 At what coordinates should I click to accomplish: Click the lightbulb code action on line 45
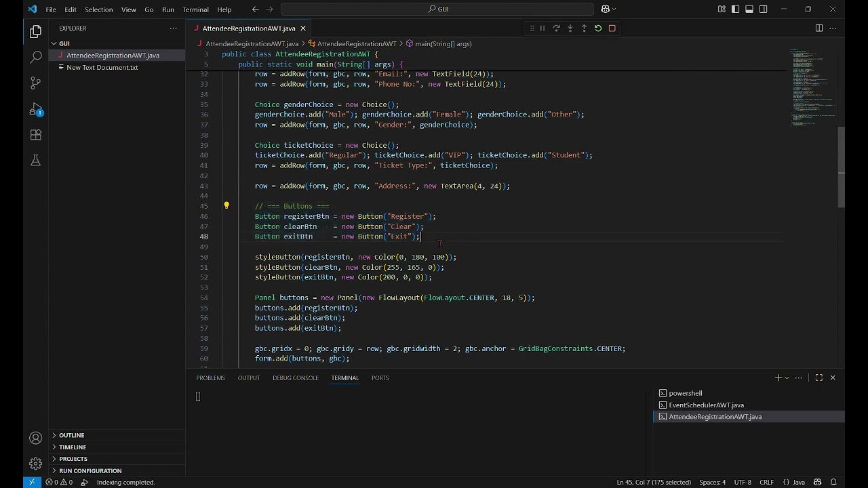(x=226, y=205)
